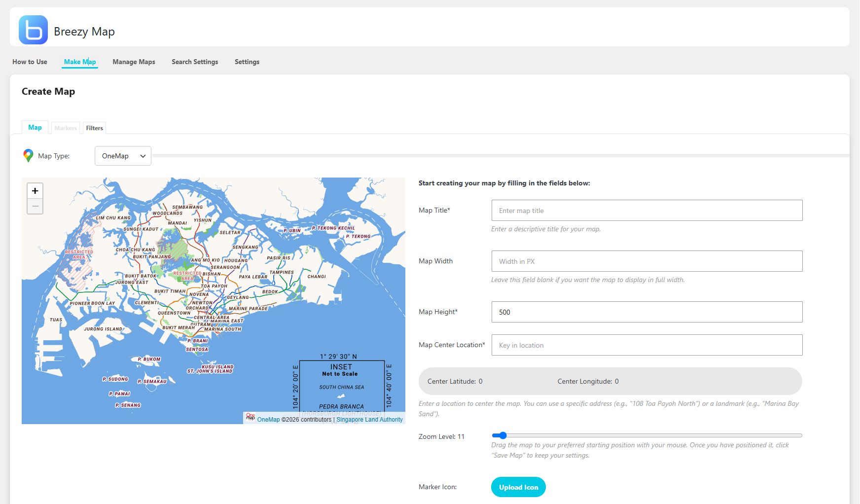Screen dimensions: 860x504
Task: Click TAMPINES label on the map
Action: (x=282, y=272)
